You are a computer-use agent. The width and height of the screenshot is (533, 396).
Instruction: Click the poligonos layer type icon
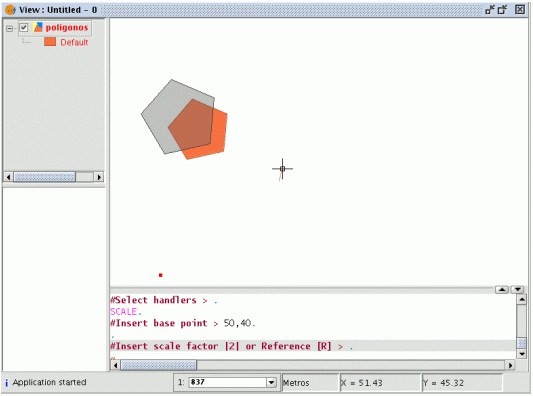click(x=38, y=28)
